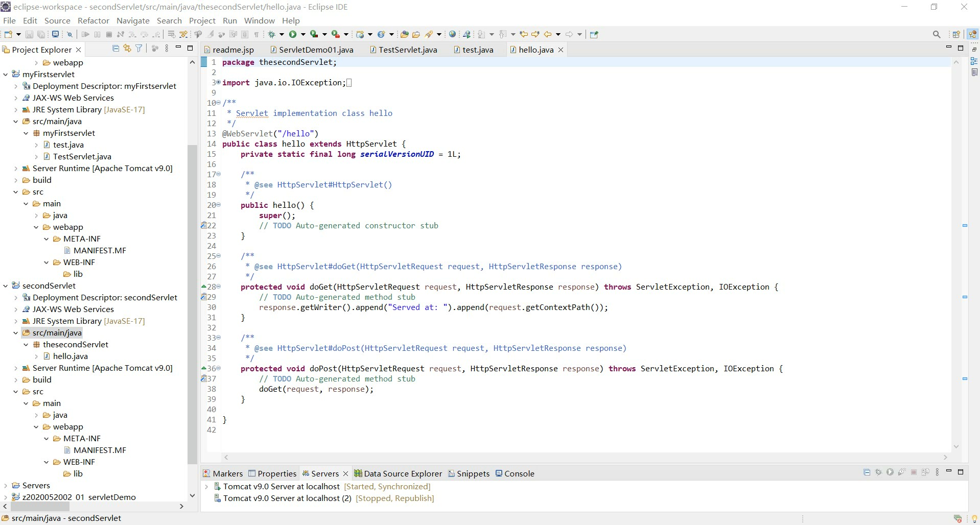Click Publish to server icon in Servers view
This screenshot has width=980, height=525.
(x=925, y=472)
